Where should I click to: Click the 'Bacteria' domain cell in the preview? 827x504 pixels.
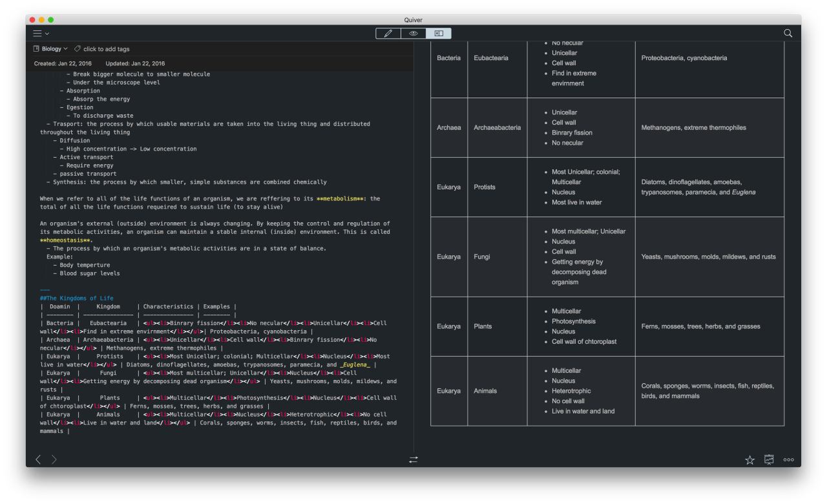(x=449, y=58)
